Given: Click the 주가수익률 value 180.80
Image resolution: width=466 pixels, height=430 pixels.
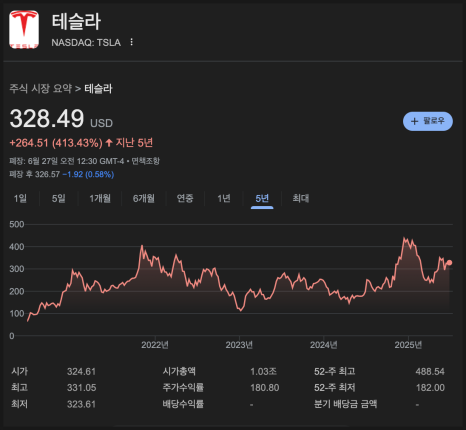Looking at the screenshot, I should 265,388.
